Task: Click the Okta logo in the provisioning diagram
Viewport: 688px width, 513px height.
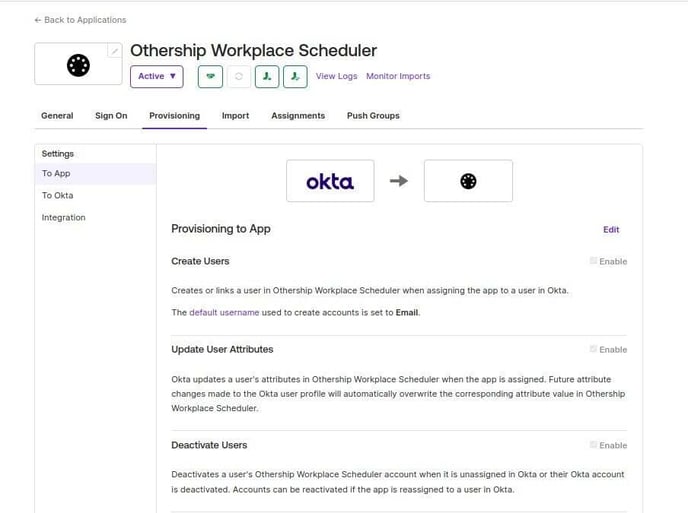Action: [x=330, y=181]
